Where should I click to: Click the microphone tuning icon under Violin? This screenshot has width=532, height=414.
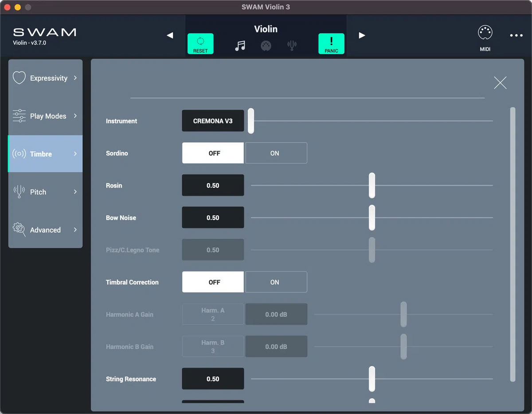292,46
